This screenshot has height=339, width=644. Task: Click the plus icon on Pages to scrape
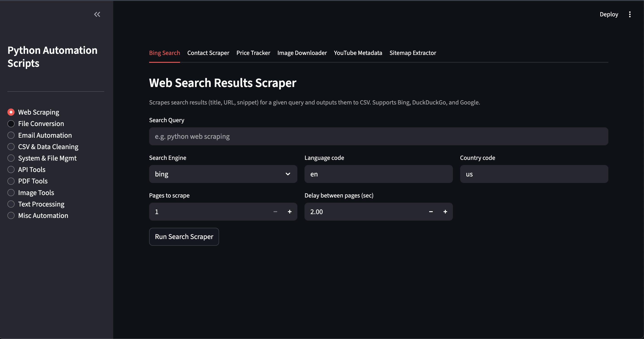(289, 211)
